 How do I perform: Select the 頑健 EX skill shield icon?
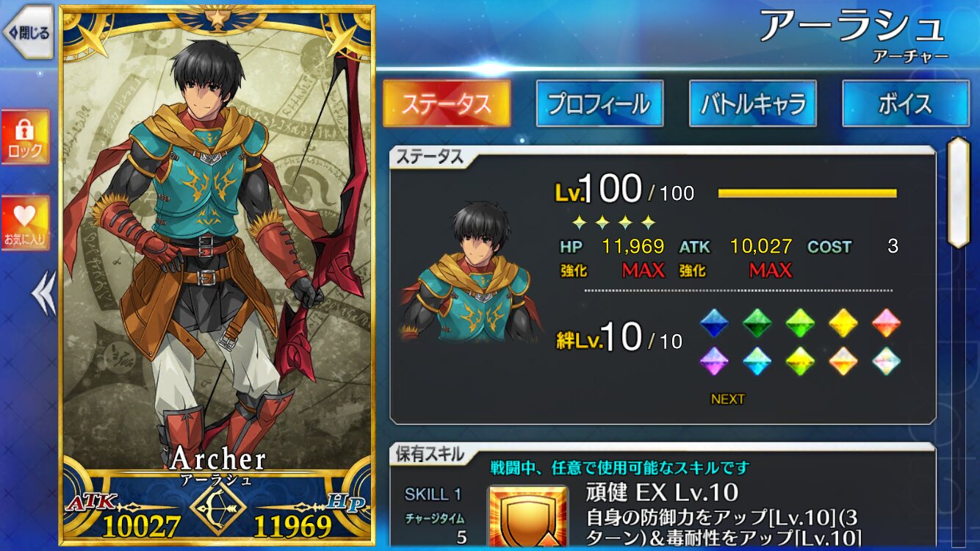tap(527, 518)
